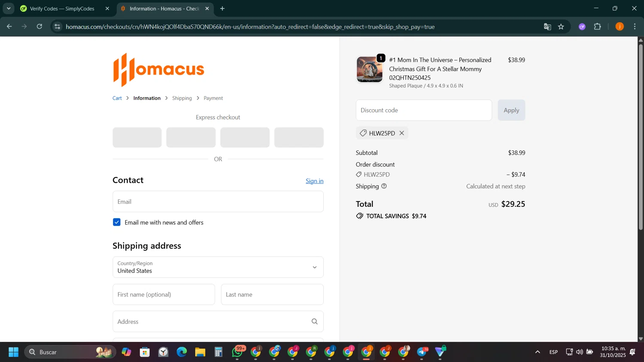
Task: Click the total amount $29.25
Action: coord(513,204)
